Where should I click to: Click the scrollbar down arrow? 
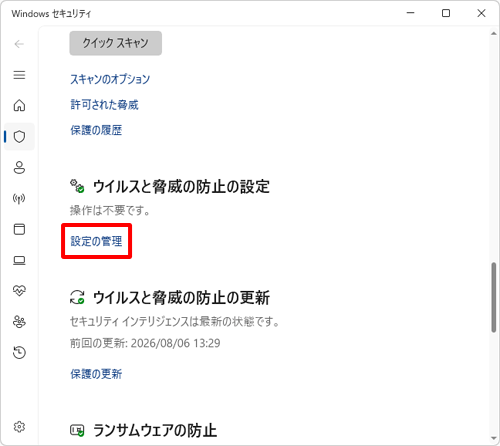(494, 438)
